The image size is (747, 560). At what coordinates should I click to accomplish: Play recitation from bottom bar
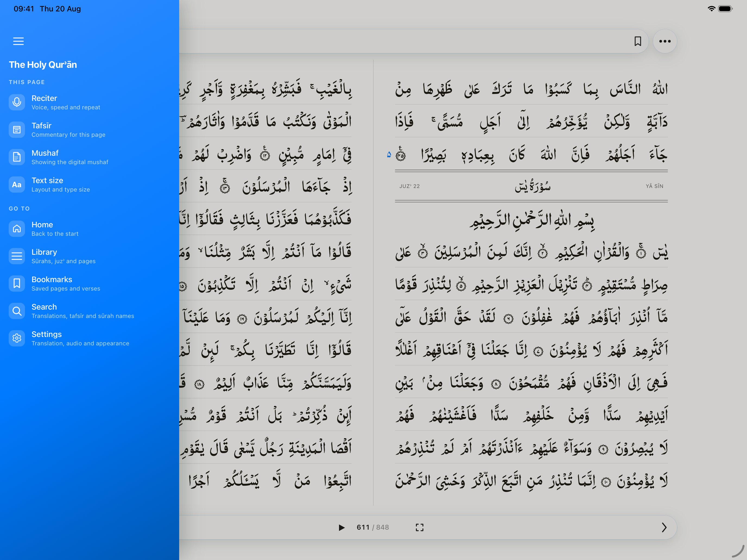[x=342, y=527]
